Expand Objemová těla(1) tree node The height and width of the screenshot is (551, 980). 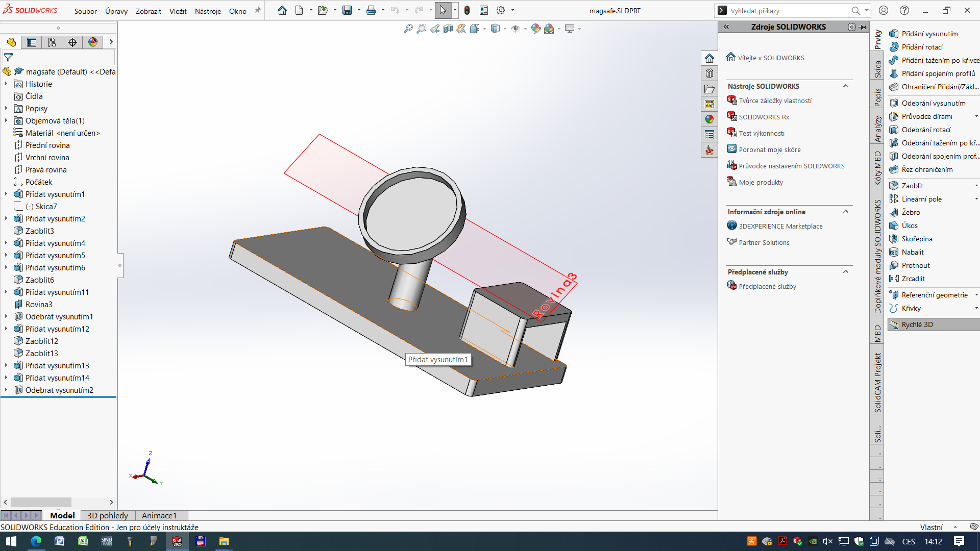point(6,120)
